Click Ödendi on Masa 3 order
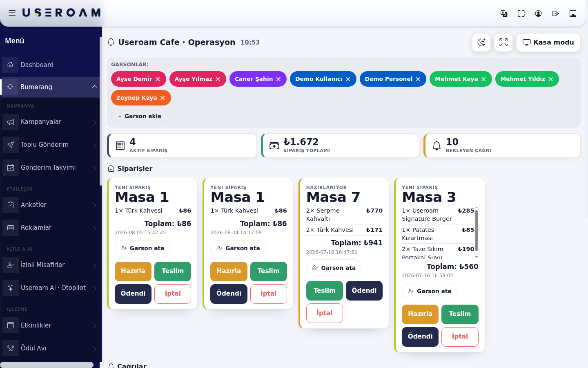 (420, 337)
